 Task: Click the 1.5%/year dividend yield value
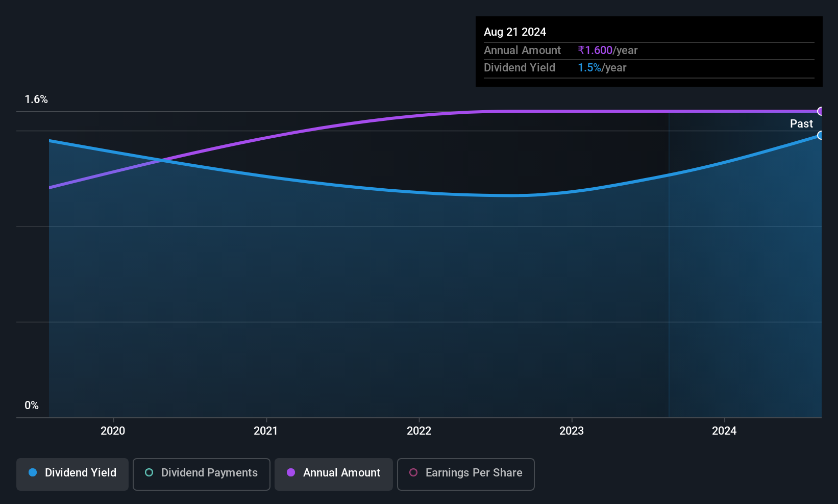[602, 67]
